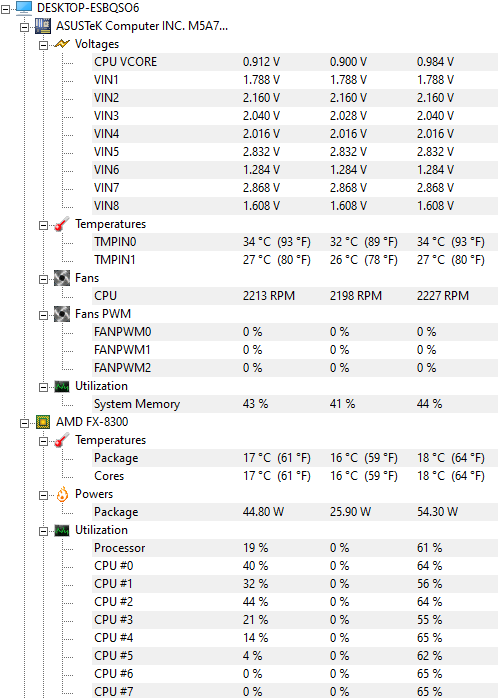Select the CPU VCORE voltage row

[x=294, y=62]
